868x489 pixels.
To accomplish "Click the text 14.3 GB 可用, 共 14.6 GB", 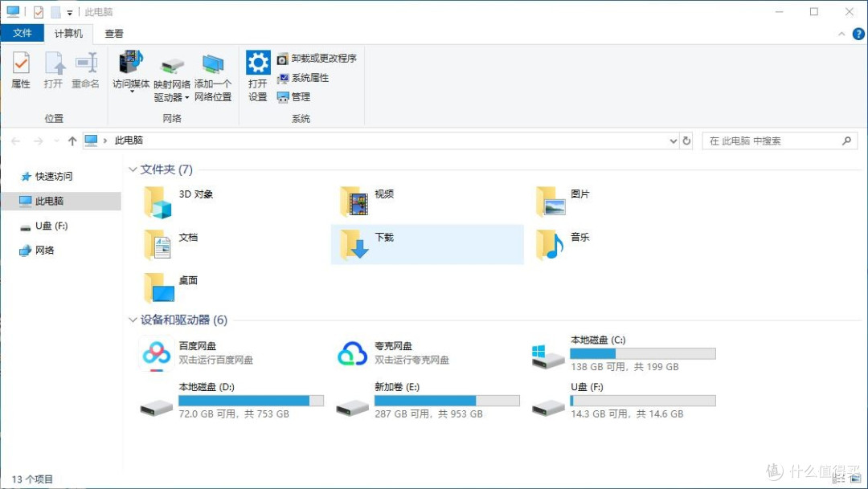I will (x=627, y=414).
